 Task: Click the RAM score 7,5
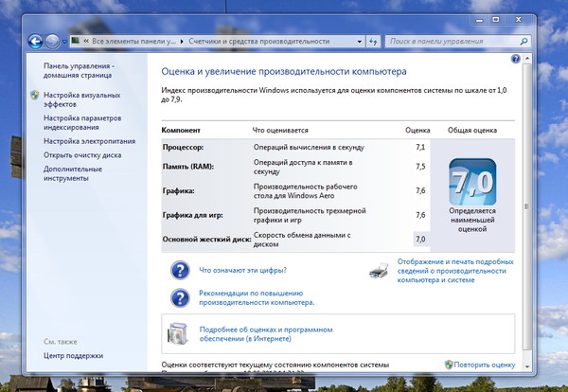tap(420, 167)
